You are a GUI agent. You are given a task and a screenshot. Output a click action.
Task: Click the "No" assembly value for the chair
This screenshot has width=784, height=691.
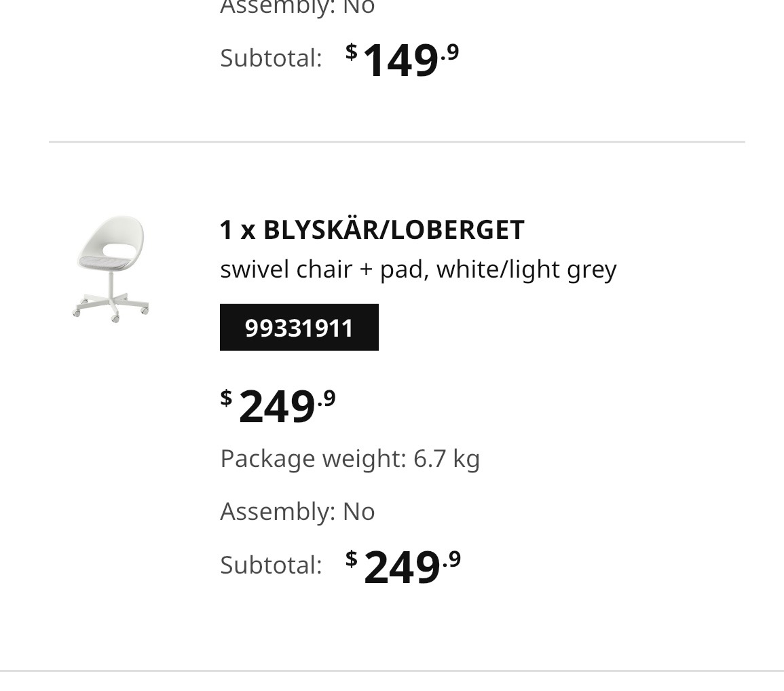pos(359,511)
